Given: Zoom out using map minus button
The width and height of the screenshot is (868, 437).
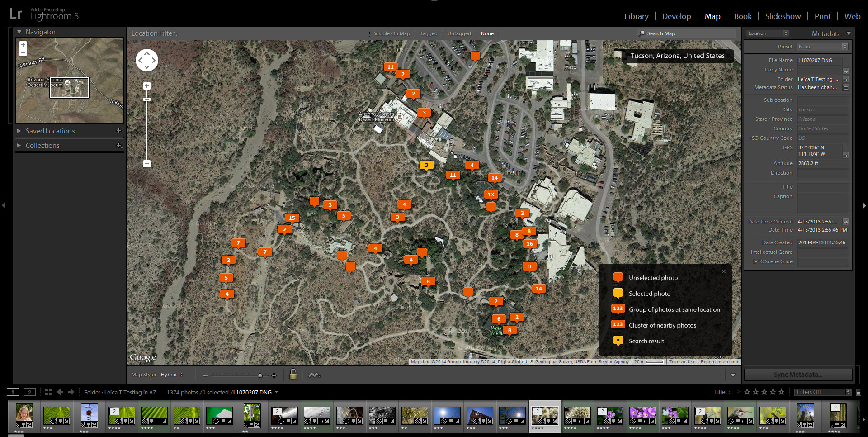Looking at the screenshot, I should (x=147, y=164).
